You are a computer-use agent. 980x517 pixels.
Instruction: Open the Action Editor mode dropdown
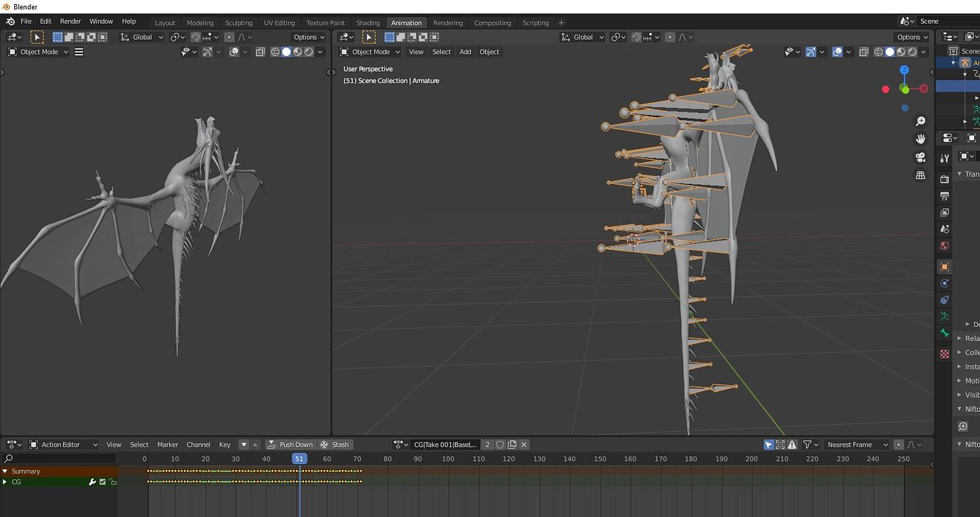pos(62,444)
